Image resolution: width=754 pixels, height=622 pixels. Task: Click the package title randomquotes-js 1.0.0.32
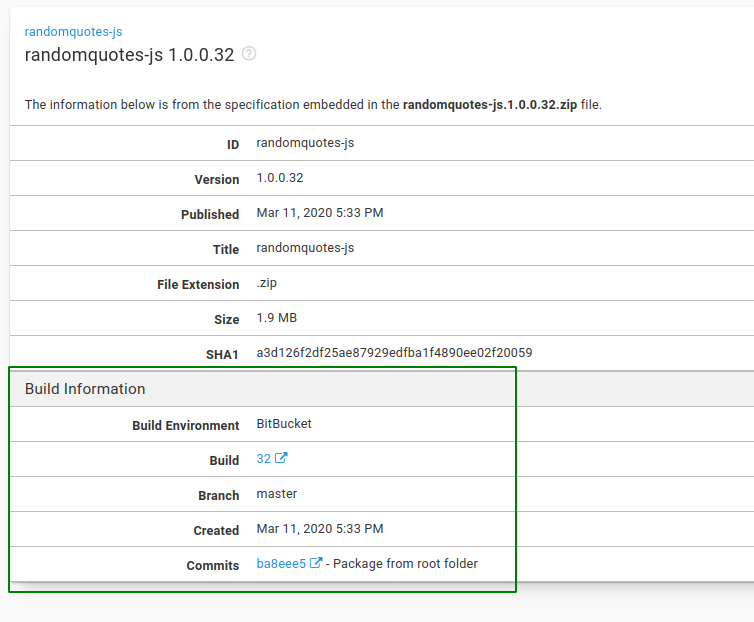click(129, 55)
